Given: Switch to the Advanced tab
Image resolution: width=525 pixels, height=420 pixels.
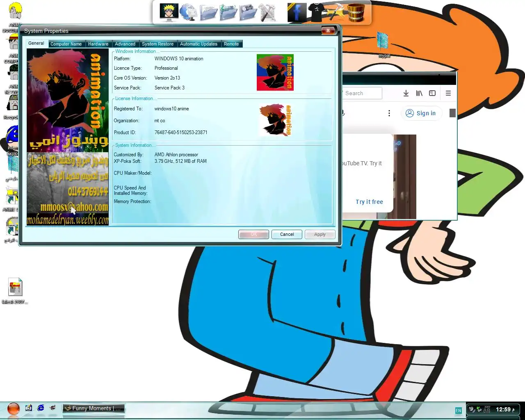Looking at the screenshot, I should point(125,44).
